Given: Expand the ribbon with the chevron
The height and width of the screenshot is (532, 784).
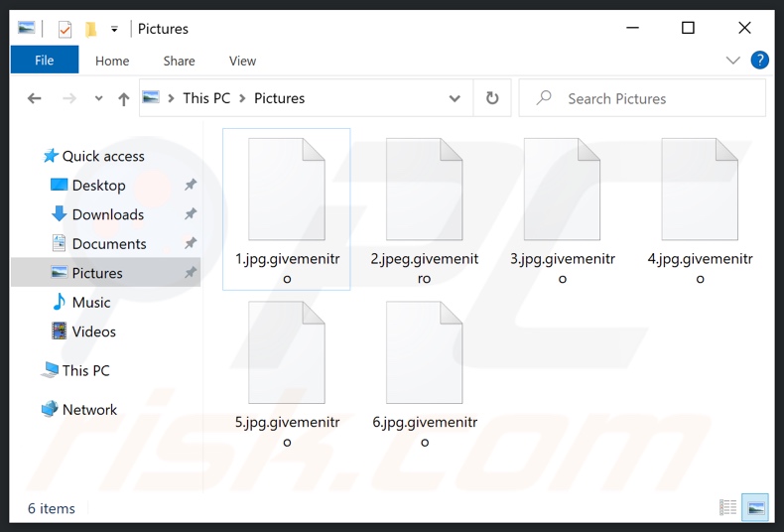Looking at the screenshot, I should (733, 61).
